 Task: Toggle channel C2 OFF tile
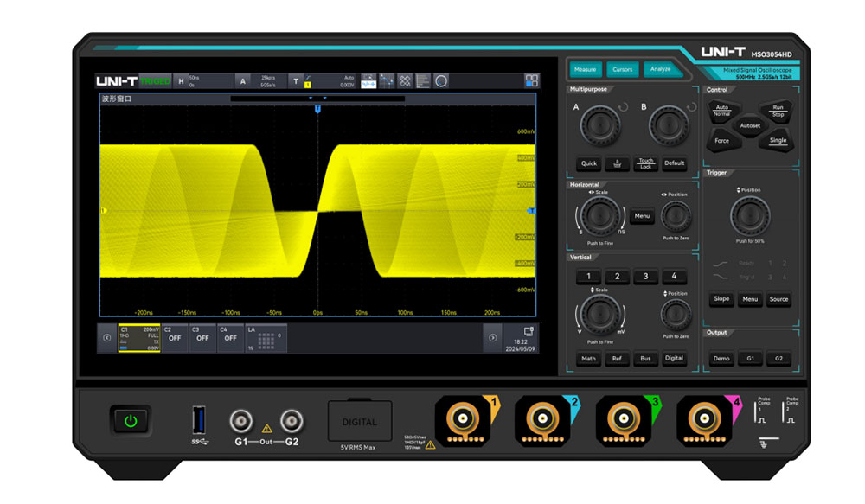tap(175, 338)
